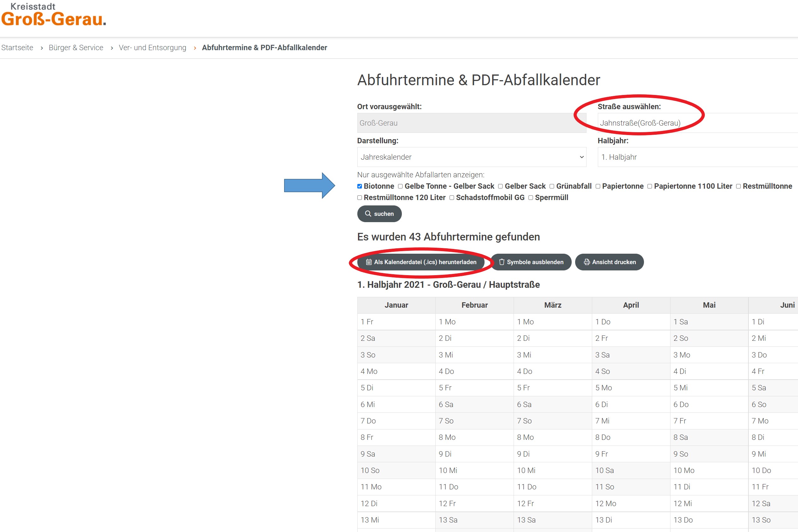Click the Kreisstadt Groß-Gerau logo
Screen dimensions: 798x532
pos(53,15)
